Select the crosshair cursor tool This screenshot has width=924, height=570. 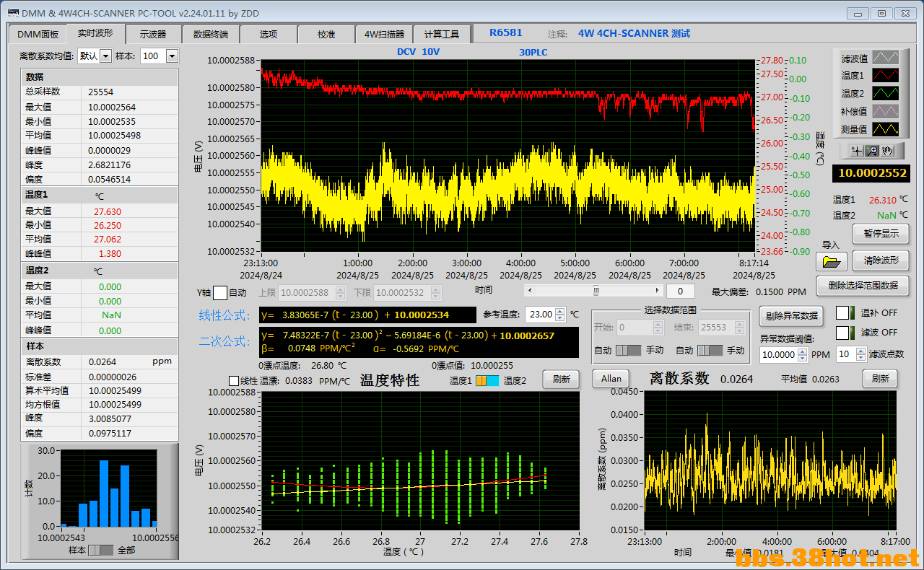(x=856, y=151)
